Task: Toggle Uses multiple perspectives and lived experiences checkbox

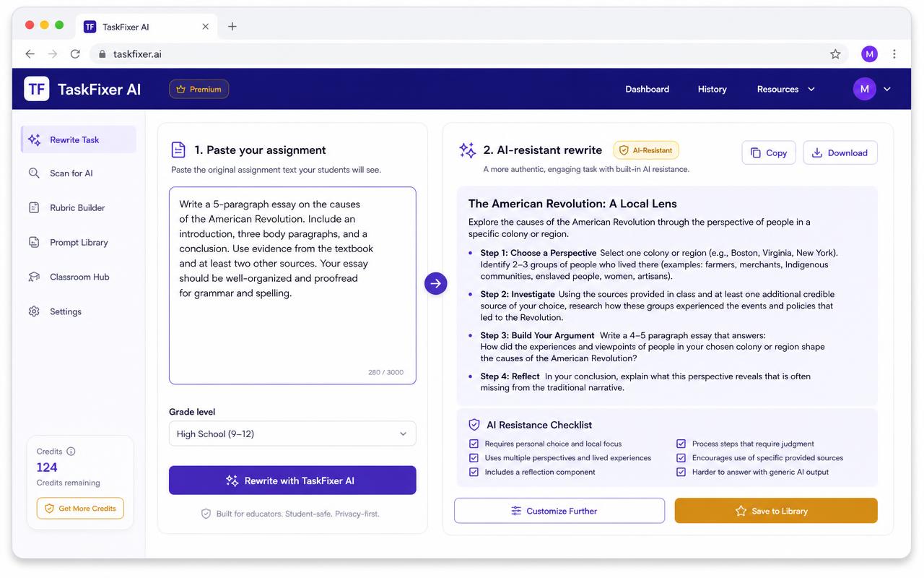Action: (474, 457)
